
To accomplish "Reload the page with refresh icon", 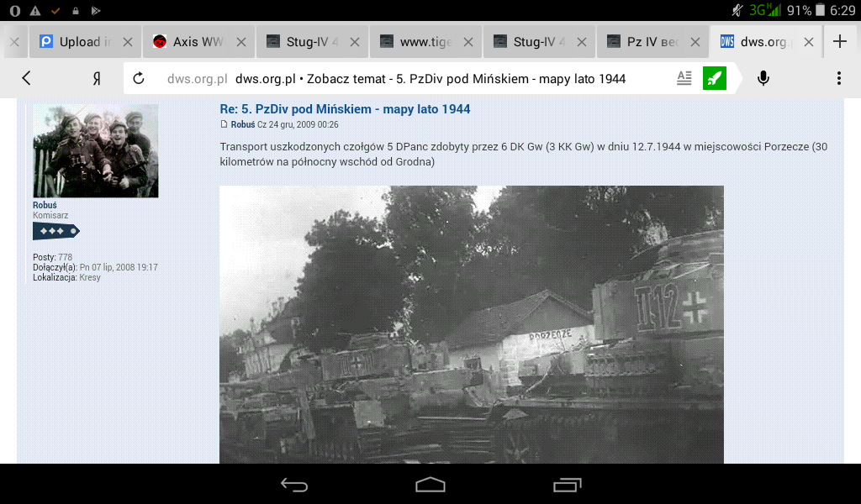I will tap(139, 78).
